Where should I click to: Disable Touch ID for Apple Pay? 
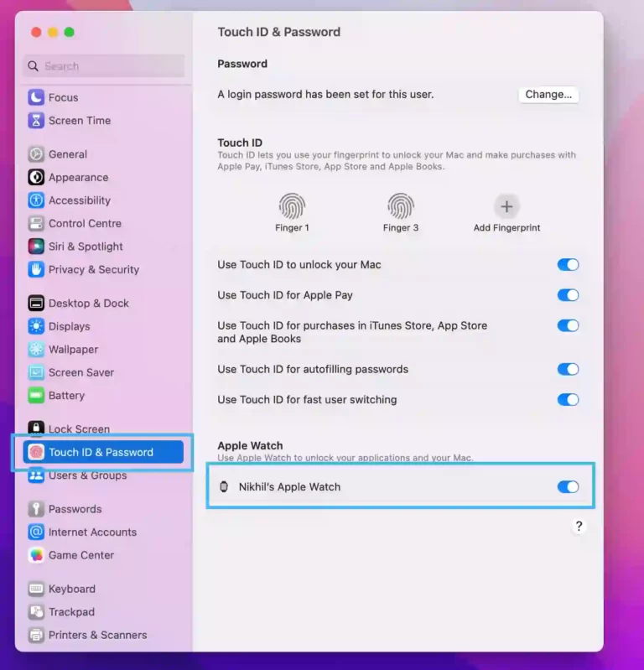(x=568, y=295)
